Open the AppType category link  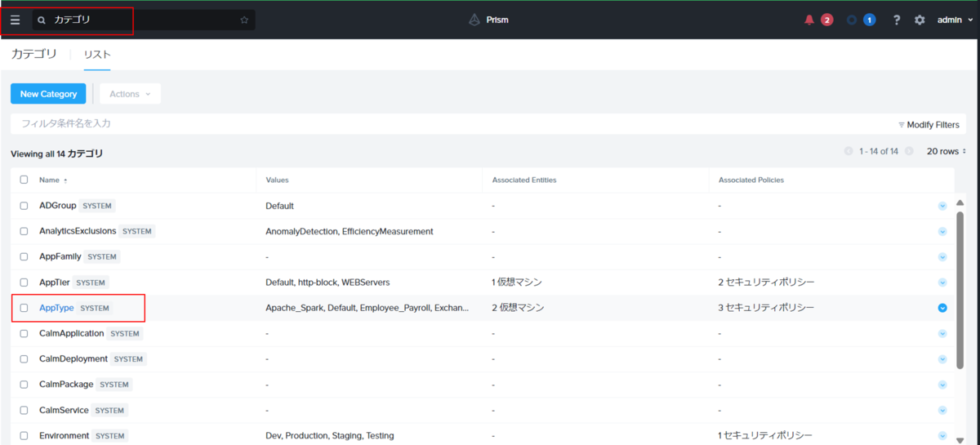coord(56,308)
